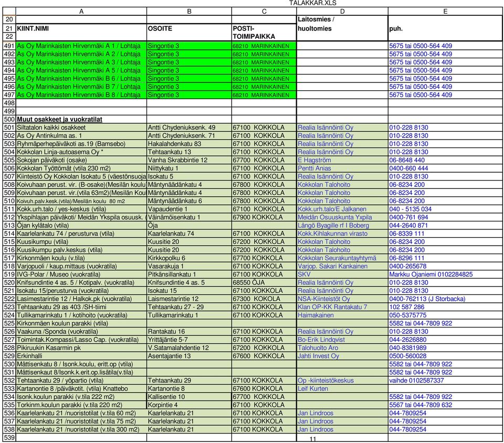Viewport: 504px width, 443px height.
Task: Click 'Markku Ojaniemi 0102284825' cell
Action: click(x=445, y=275)
